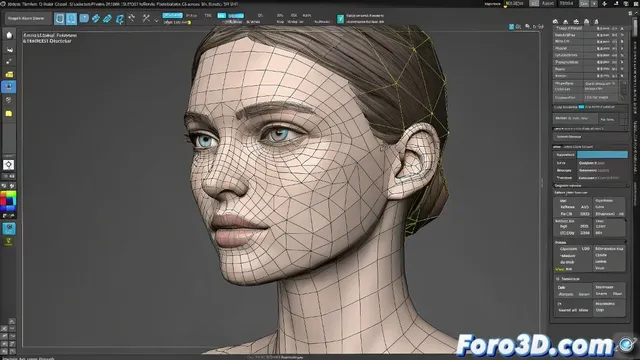Click the vertical scrollbar at the right edge

(637, 27)
